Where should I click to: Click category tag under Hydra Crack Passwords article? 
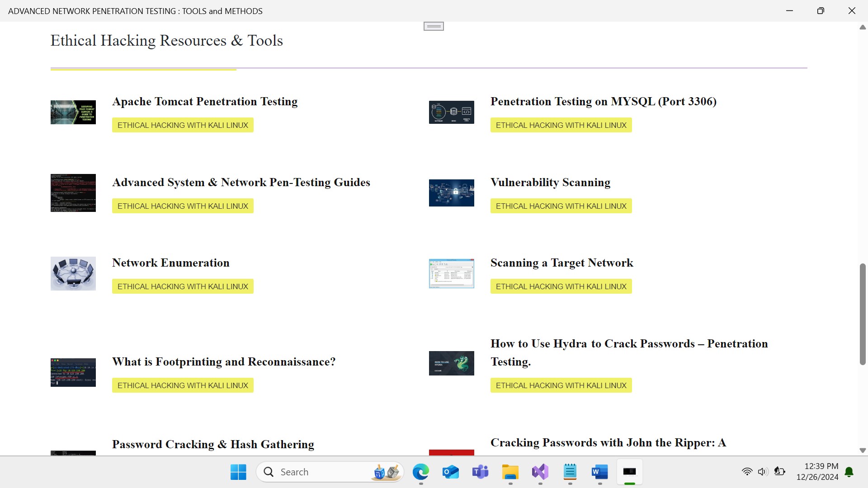tap(561, 385)
